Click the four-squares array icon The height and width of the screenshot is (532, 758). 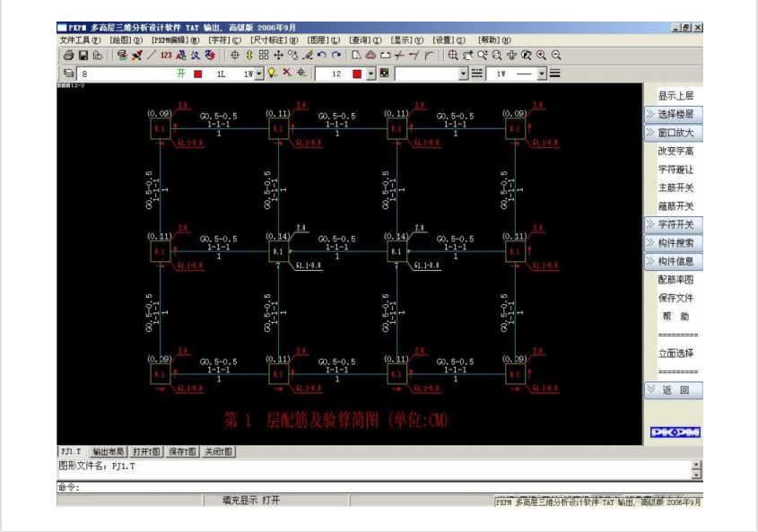coord(264,55)
